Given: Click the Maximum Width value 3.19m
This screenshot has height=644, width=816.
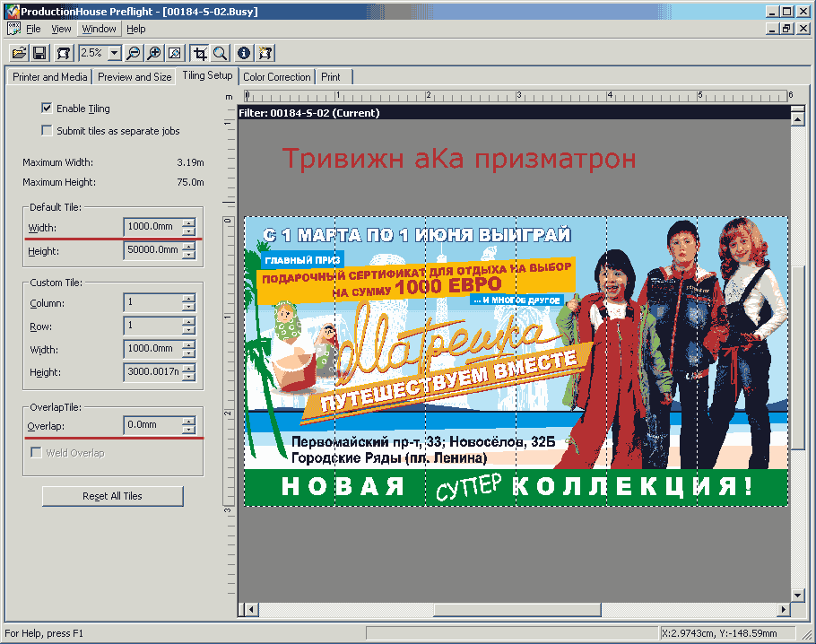Looking at the screenshot, I should [x=190, y=162].
